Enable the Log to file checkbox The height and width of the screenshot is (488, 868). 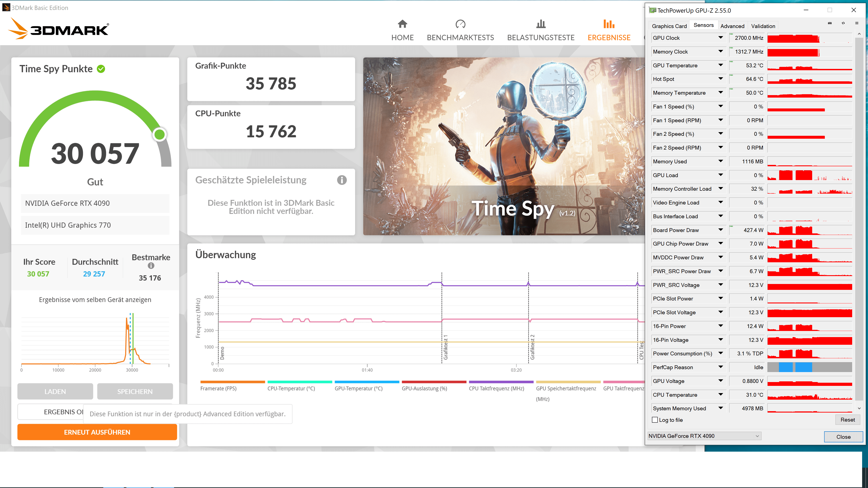655,420
